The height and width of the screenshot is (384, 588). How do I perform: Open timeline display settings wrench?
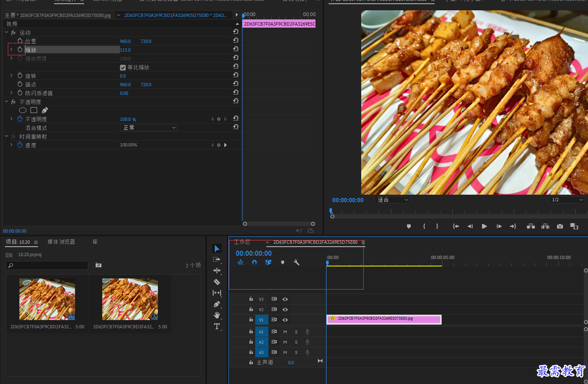coord(296,262)
